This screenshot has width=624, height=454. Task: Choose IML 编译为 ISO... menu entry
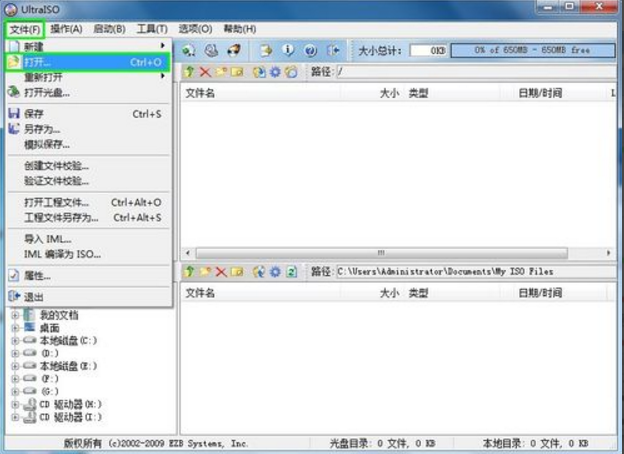pos(89,254)
